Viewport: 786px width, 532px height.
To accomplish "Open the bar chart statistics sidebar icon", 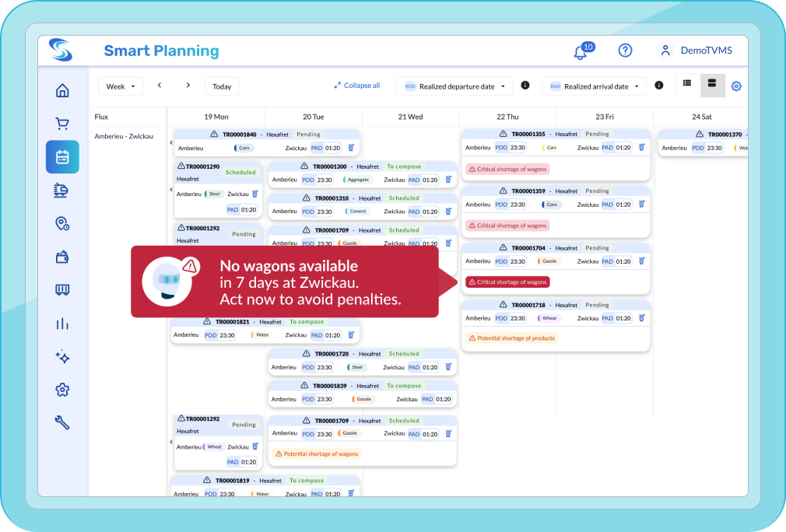I will (x=62, y=324).
